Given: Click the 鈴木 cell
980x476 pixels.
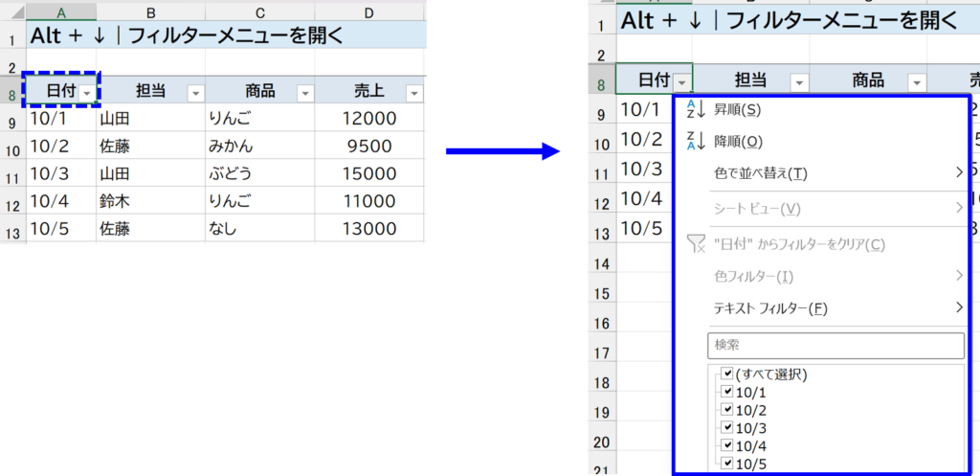Looking at the screenshot, I should coord(150,201).
